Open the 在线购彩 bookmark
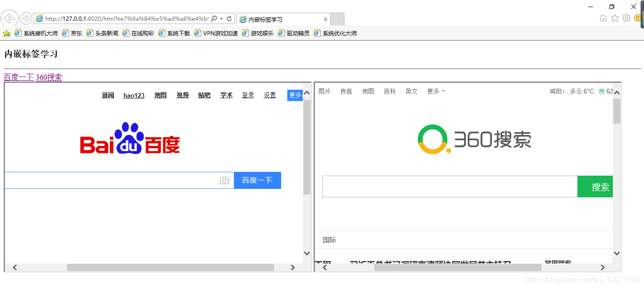The height and width of the screenshot is (288, 644). pos(138,34)
